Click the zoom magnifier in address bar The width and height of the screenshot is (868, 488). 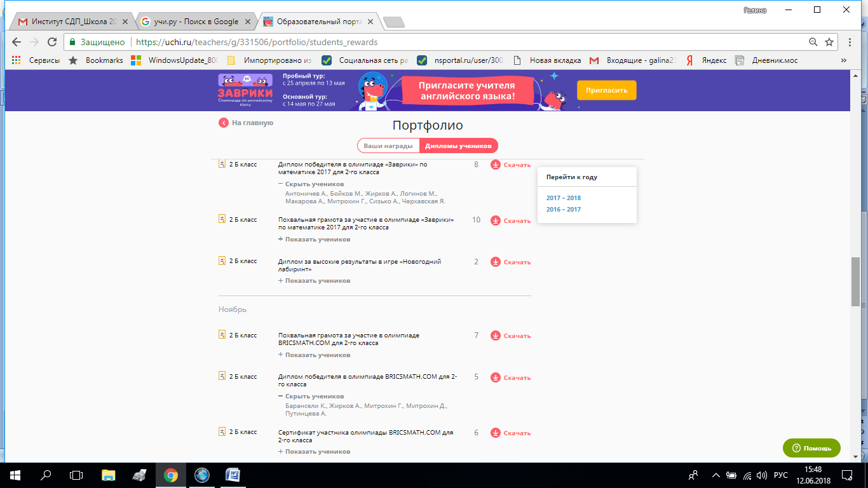coord(813,42)
